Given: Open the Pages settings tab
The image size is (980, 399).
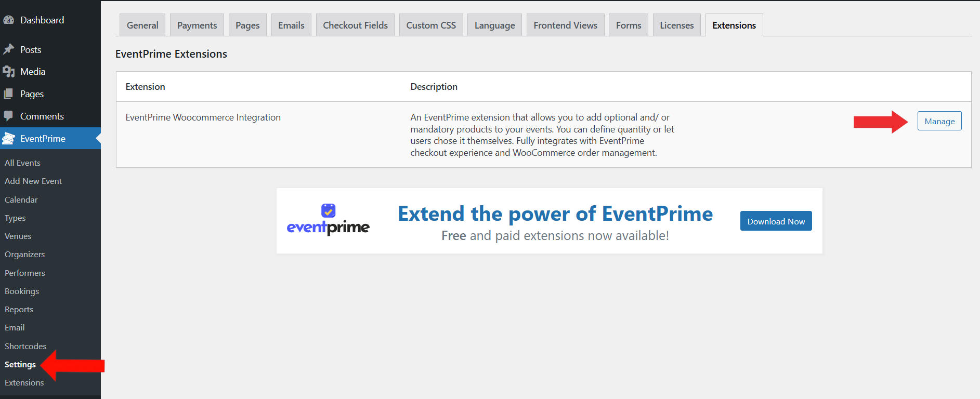Looking at the screenshot, I should [x=247, y=25].
